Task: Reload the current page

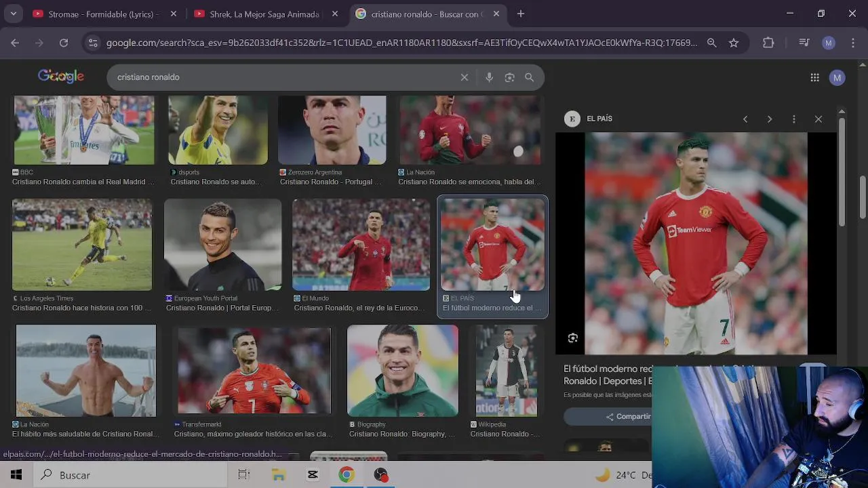Action: (x=63, y=43)
